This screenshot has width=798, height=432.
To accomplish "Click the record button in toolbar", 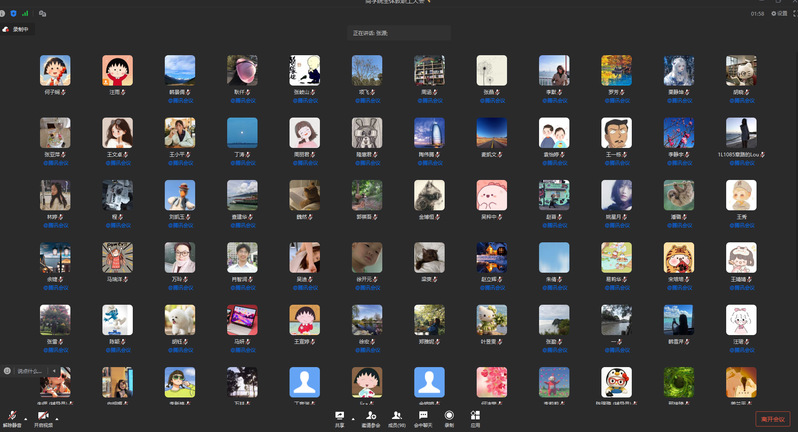I will tap(449, 416).
